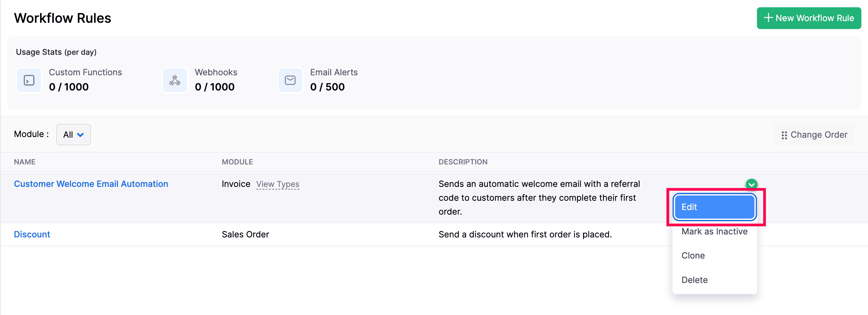Click the New Workflow Rule button
This screenshot has height=315, width=868.
tap(809, 18)
